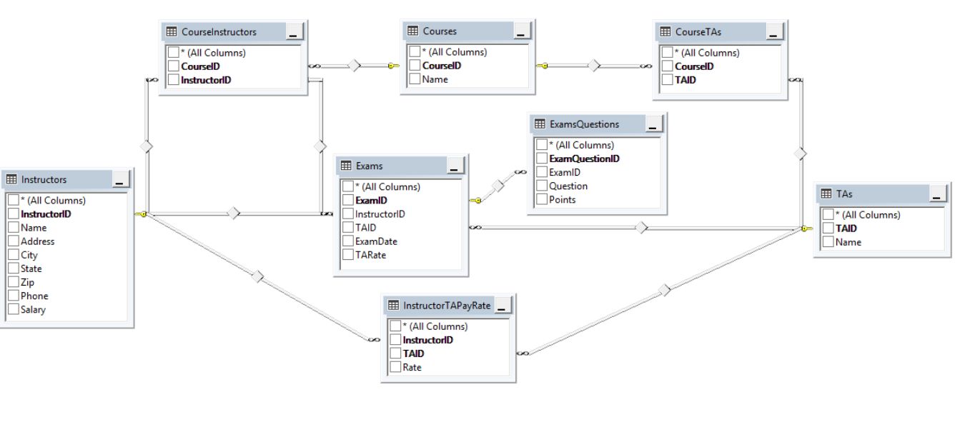Enable the ExamDate column checkbox
Image resolution: width=980 pixels, height=427 pixels.
point(348,241)
